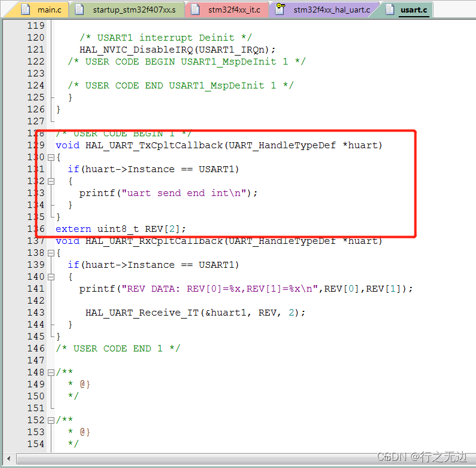The image size is (476, 468).
Task: Click on extern uint8_t REV[2] declaration
Action: (121, 229)
